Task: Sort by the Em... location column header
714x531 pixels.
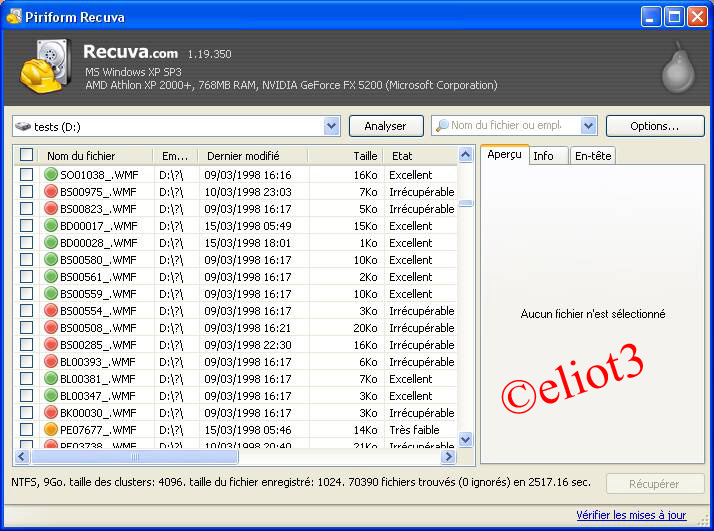Action: click(x=176, y=156)
